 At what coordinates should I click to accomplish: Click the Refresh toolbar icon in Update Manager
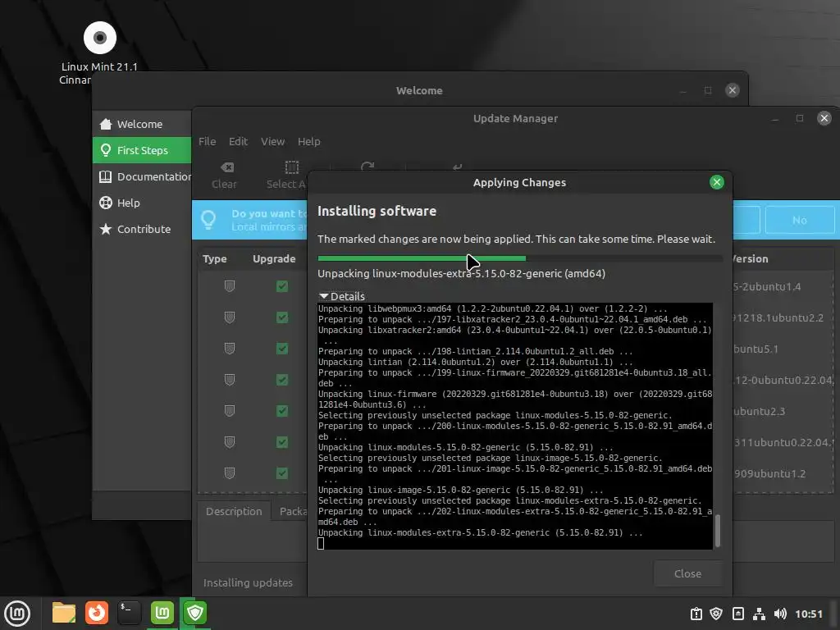coord(367,167)
